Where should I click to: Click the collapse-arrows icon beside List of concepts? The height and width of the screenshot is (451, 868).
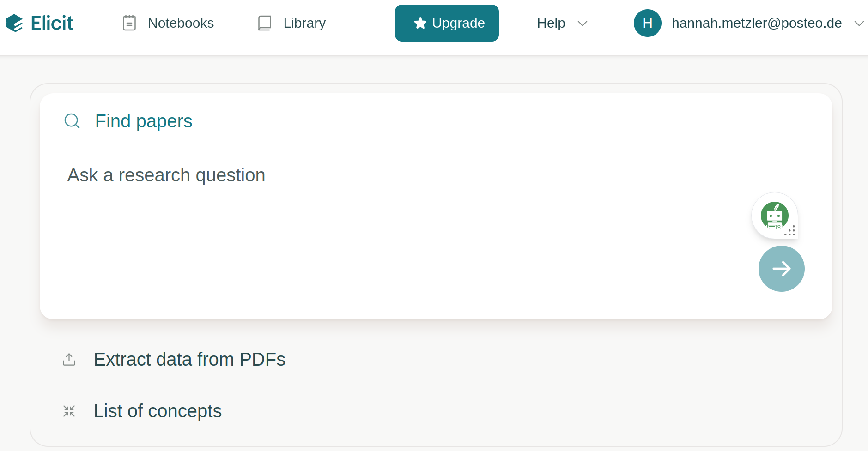[69, 411]
